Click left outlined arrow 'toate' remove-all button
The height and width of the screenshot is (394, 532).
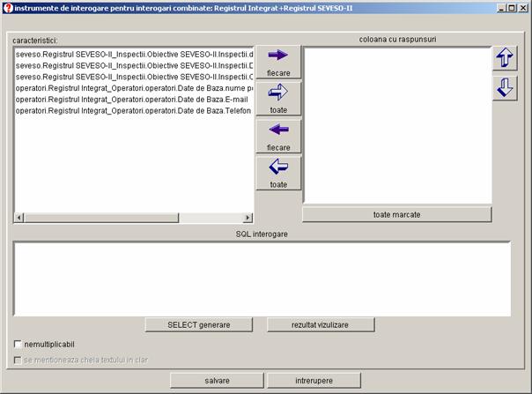pos(278,174)
